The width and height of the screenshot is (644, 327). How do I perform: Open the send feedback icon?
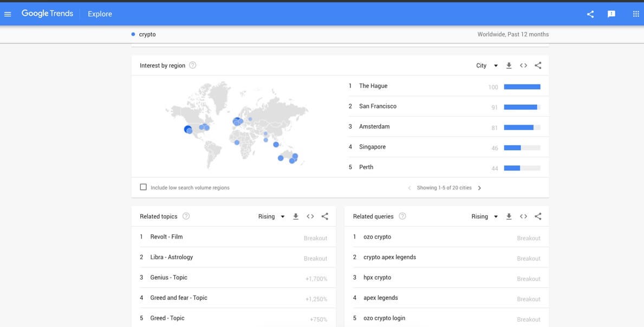pos(612,14)
